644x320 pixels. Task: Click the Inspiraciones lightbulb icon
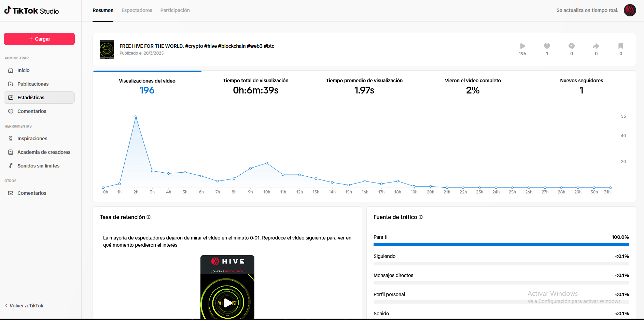11,139
